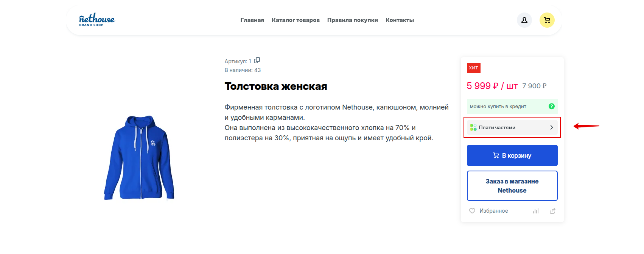The width and height of the screenshot is (644, 254).
Task: Copy the article number with copy icon
Action: (257, 61)
